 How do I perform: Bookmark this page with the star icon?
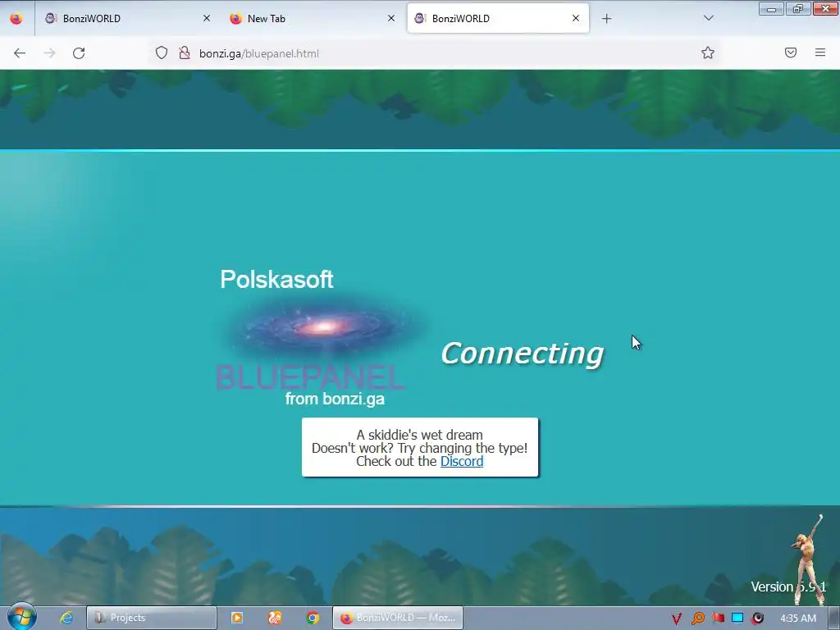(708, 52)
